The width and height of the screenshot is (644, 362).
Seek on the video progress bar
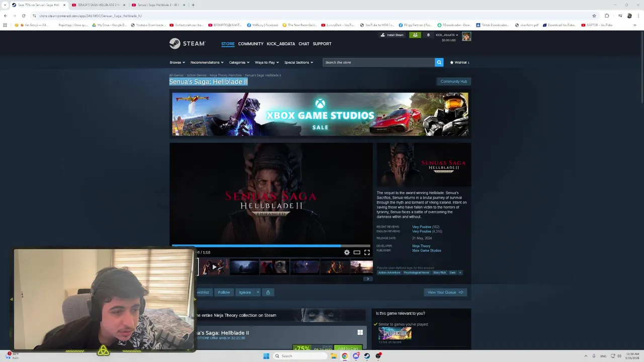click(271, 246)
